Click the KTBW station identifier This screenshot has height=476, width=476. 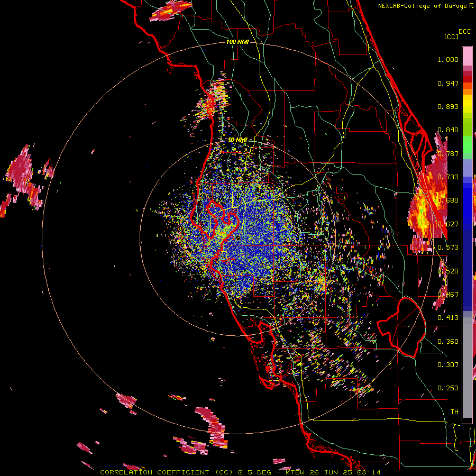click(296, 472)
